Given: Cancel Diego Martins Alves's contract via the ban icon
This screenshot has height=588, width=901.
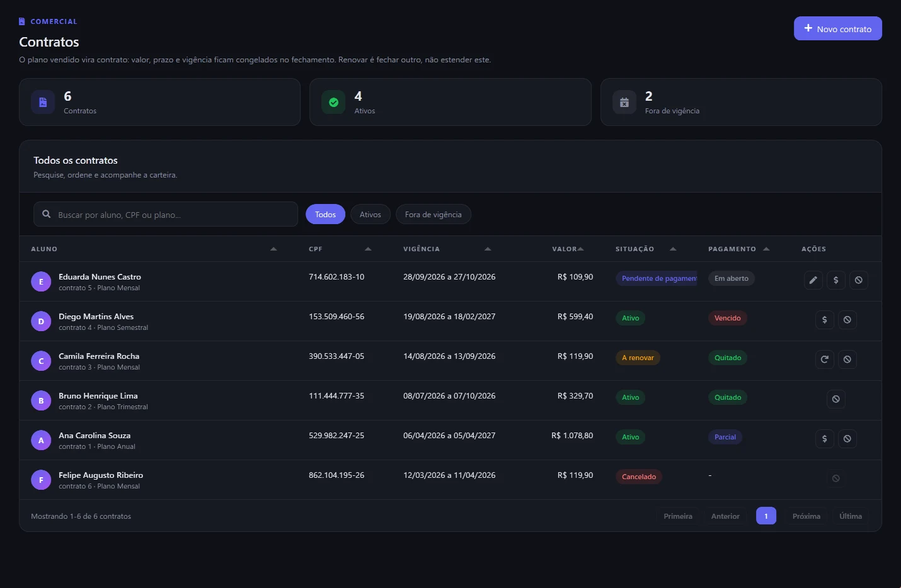Looking at the screenshot, I should pos(847,320).
